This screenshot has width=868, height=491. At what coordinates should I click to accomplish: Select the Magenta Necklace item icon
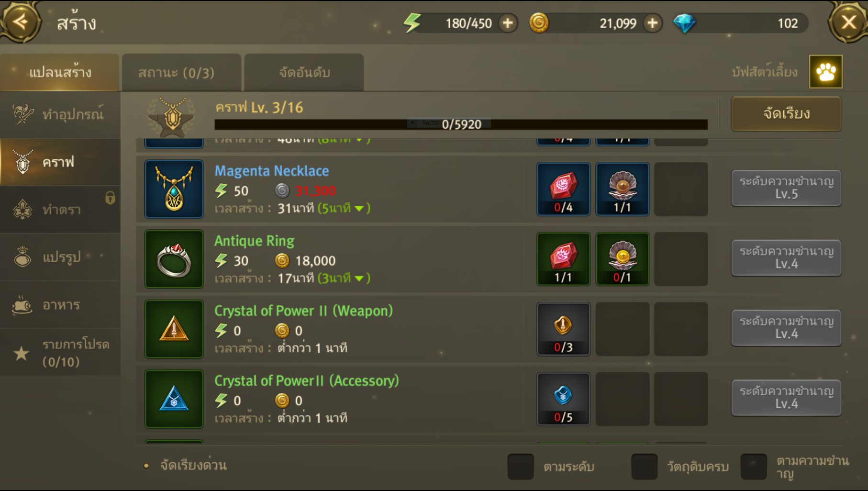tap(174, 189)
